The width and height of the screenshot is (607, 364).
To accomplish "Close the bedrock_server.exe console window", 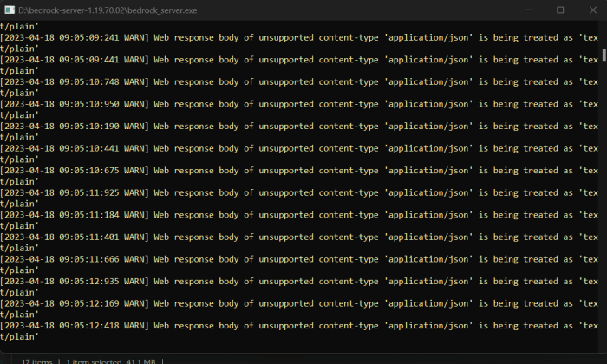I will pos(592,10).
